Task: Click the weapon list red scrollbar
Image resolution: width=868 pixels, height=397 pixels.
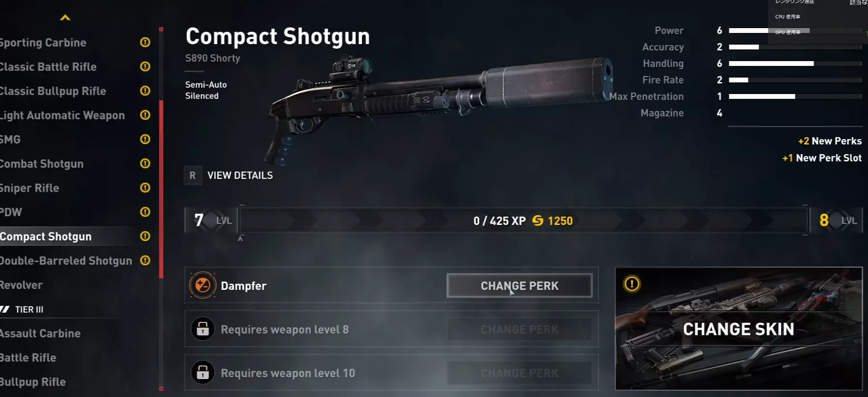Action: (x=161, y=189)
